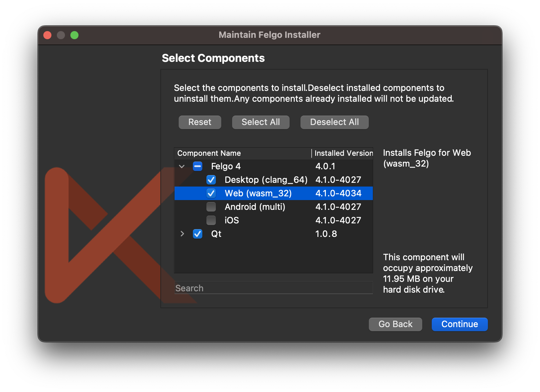Select the Felgo 4 row label
The width and height of the screenshot is (540, 392).
tap(226, 166)
